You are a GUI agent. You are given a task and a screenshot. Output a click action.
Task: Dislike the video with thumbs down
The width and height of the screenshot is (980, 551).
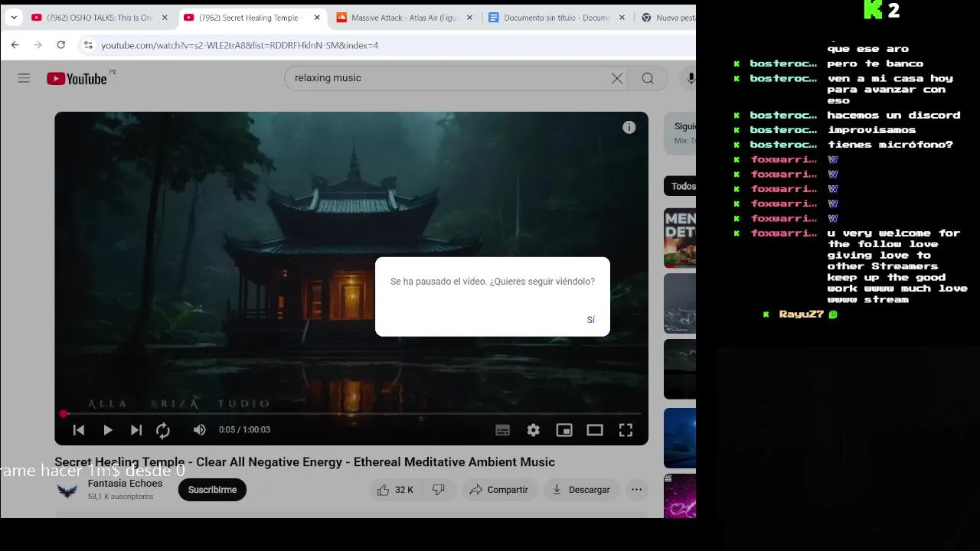pos(439,490)
